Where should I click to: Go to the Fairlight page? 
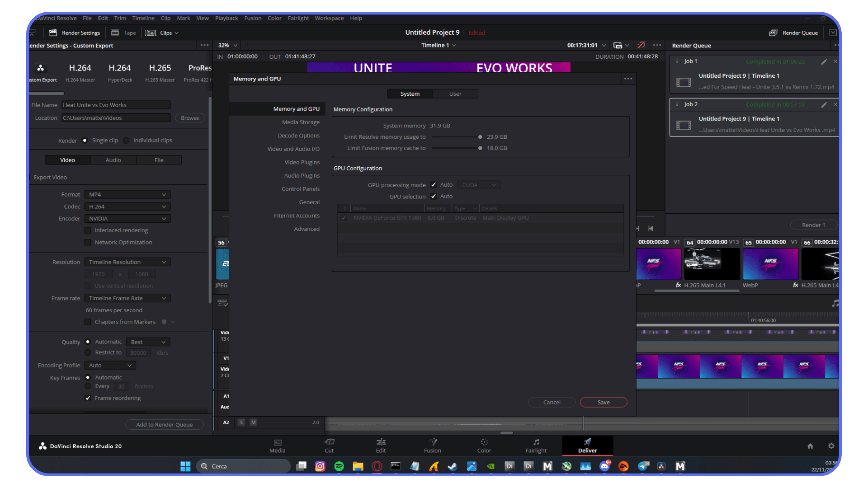tap(536, 446)
